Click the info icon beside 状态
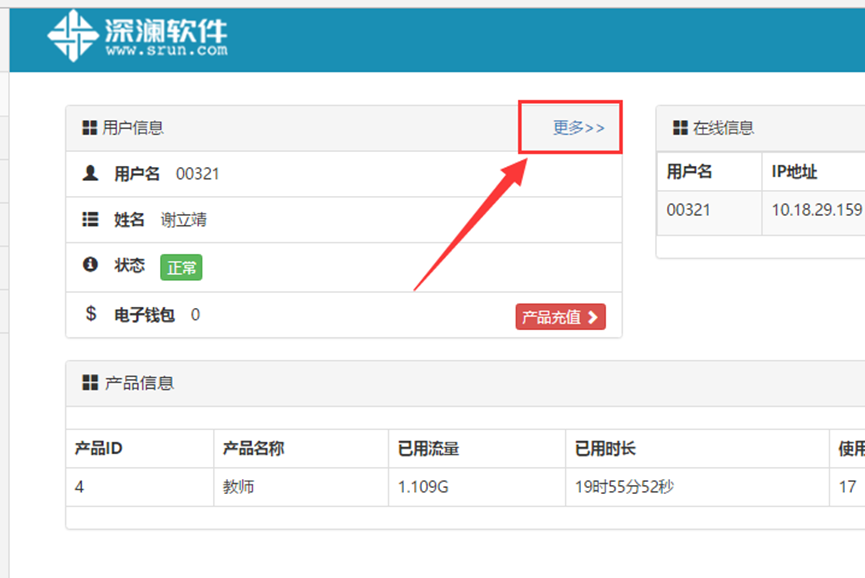The width and height of the screenshot is (865, 578). click(90, 265)
